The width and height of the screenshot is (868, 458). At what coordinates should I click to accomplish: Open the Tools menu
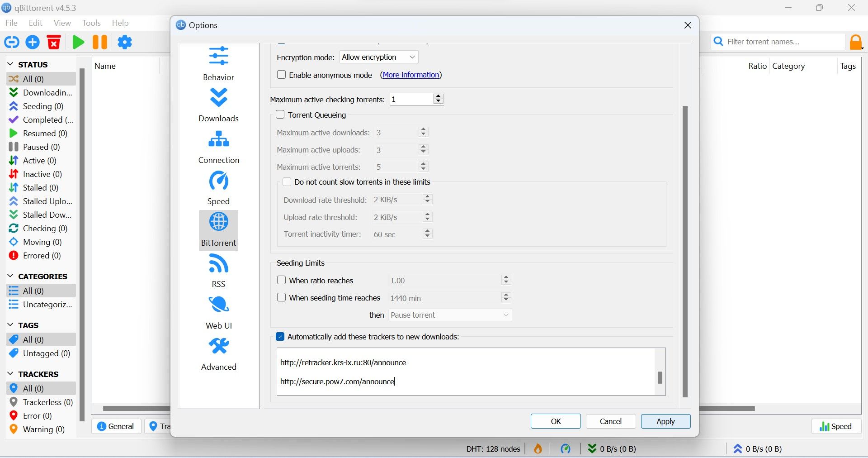[x=91, y=23]
